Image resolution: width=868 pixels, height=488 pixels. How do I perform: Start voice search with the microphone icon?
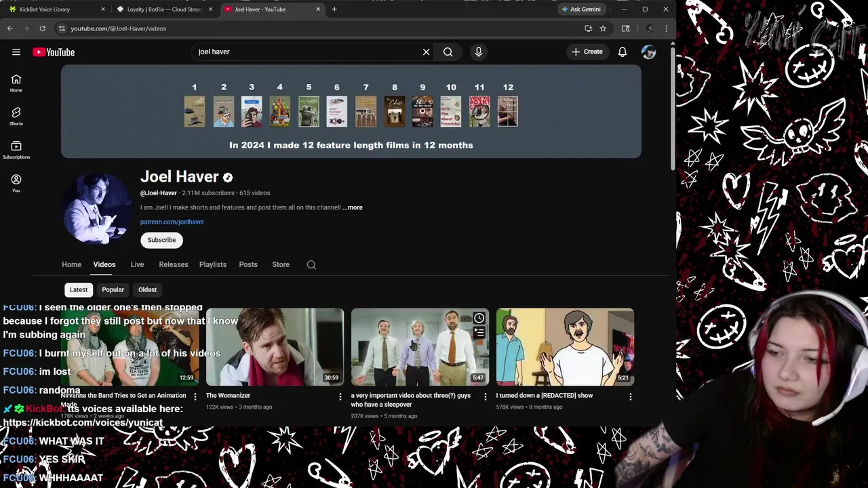click(479, 52)
